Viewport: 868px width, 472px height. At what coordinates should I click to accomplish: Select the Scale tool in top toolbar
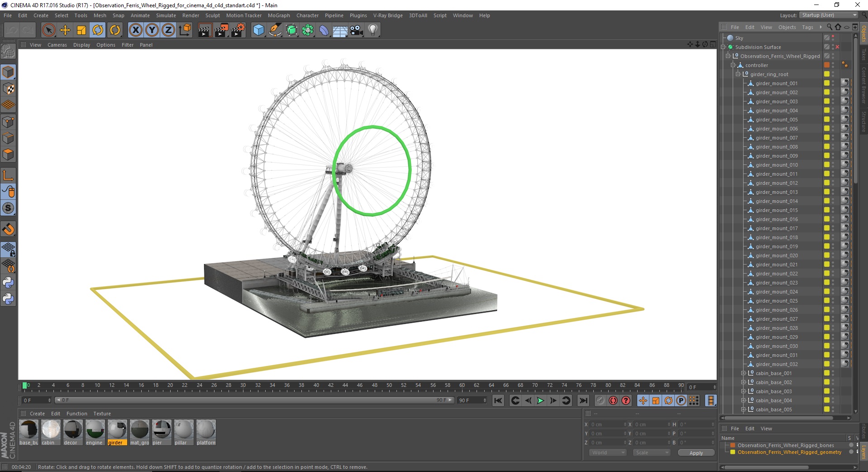(81, 30)
